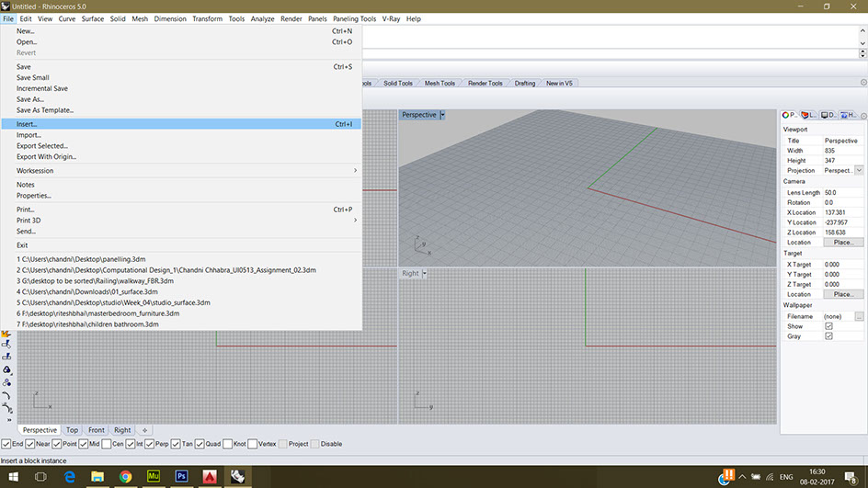868x488 pixels.
Task: Expand the Worksession submenu
Action: coord(356,170)
